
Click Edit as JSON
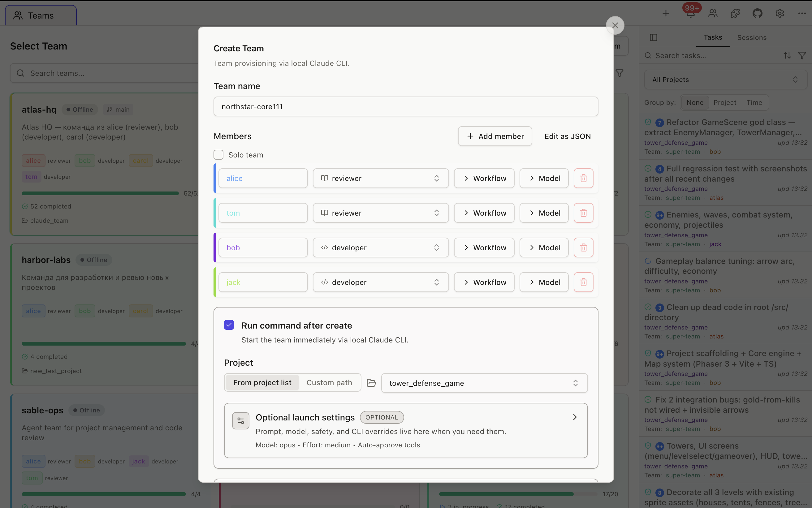pyautogui.click(x=568, y=136)
